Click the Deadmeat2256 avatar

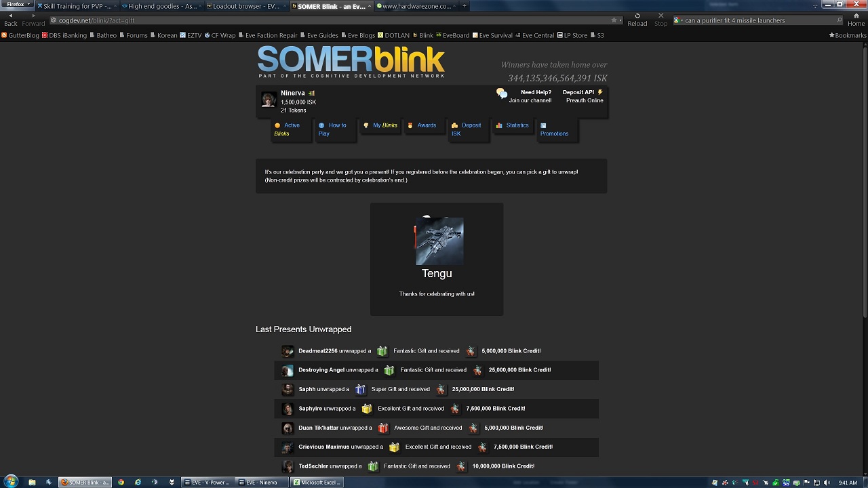(x=288, y=351)
